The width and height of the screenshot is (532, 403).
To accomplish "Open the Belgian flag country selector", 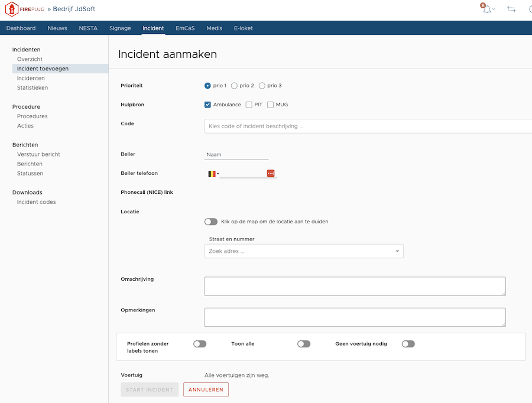I will (213, 174).
